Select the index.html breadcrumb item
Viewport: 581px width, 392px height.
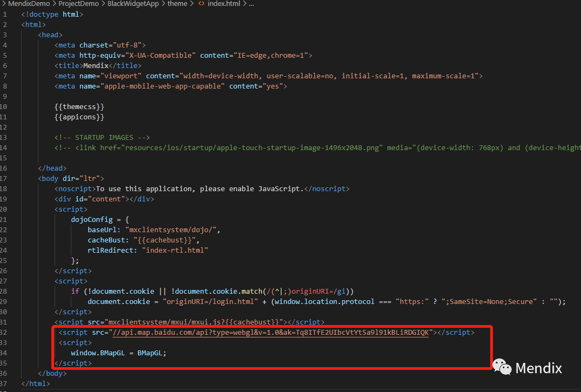coord(224,4)
